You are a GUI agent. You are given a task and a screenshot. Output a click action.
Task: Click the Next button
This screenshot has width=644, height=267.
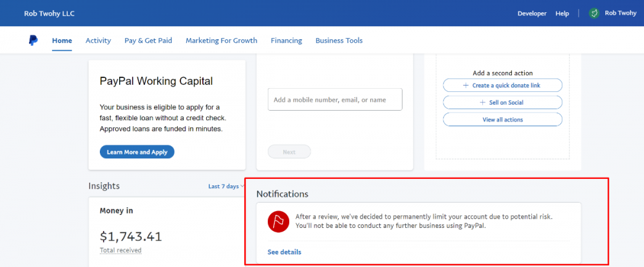[289, 152]
